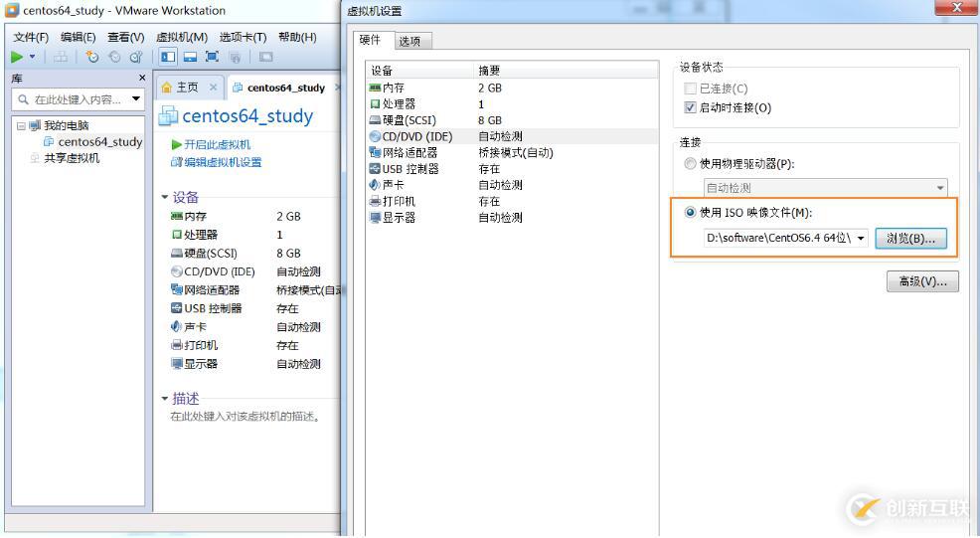The height and width of the screenshot is (538, 980).
Task: Toggle the 已连接(C) checkbox
Action: coord(690,89)
